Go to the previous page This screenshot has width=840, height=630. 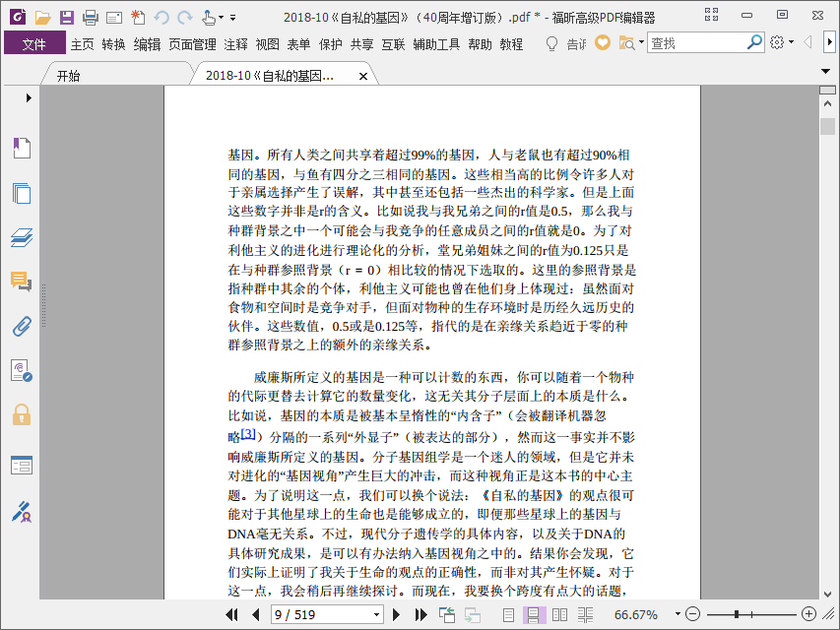pos(255,614)
